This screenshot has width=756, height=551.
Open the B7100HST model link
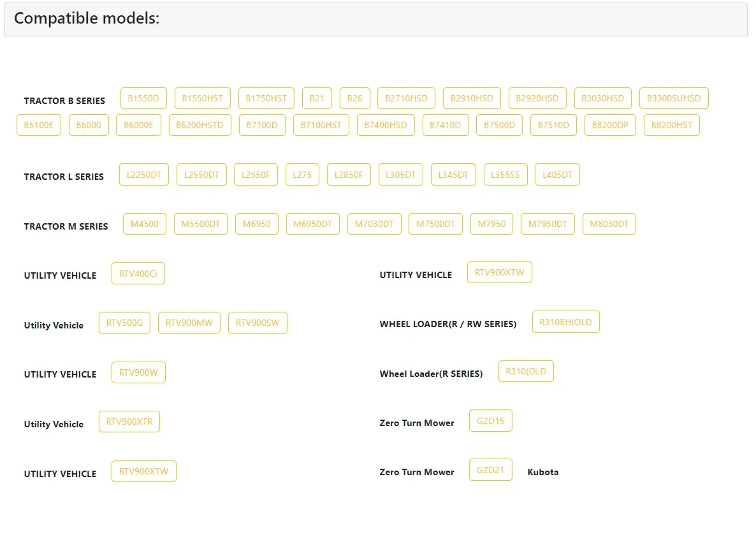[x=321, y=125]
